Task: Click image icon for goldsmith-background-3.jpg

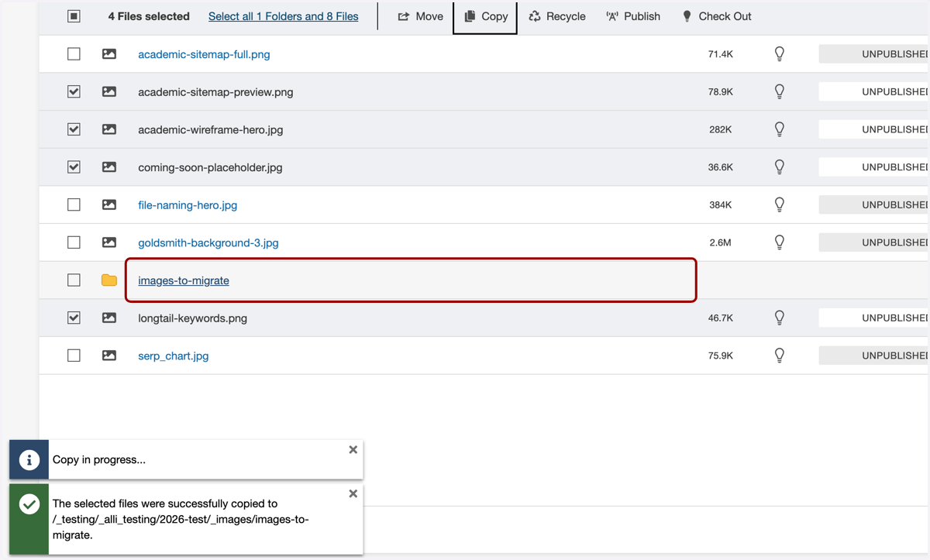Action: click(x=109, y=242)
